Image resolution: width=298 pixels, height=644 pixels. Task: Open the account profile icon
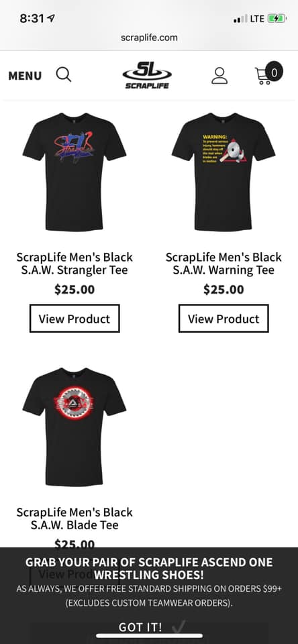coord(219,76)
